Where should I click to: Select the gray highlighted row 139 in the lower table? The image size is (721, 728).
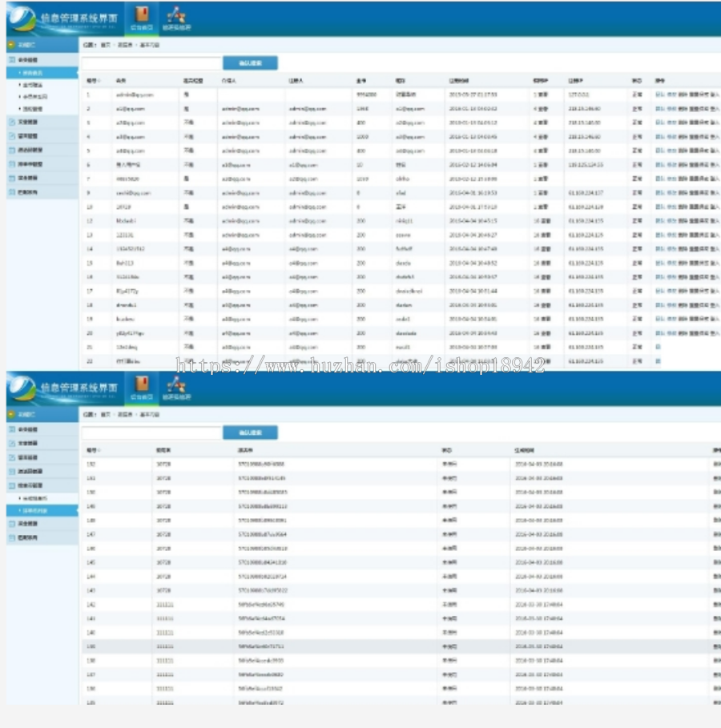coord(401,646)
